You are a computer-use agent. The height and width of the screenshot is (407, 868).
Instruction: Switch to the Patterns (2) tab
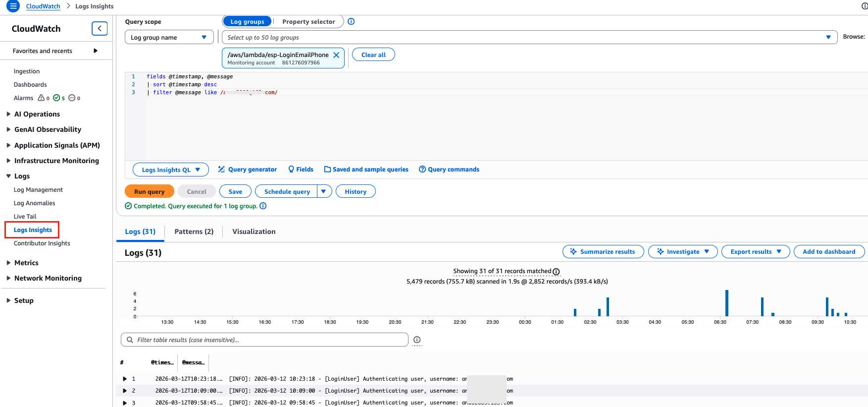pos(194,232)
